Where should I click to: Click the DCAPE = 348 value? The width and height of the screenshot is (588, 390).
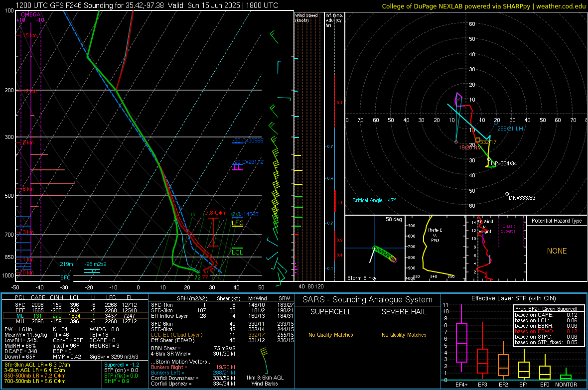[20, 351]
